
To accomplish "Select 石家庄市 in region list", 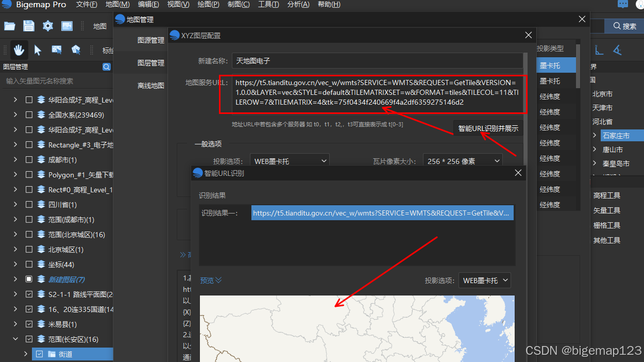I will click(616, 136).
